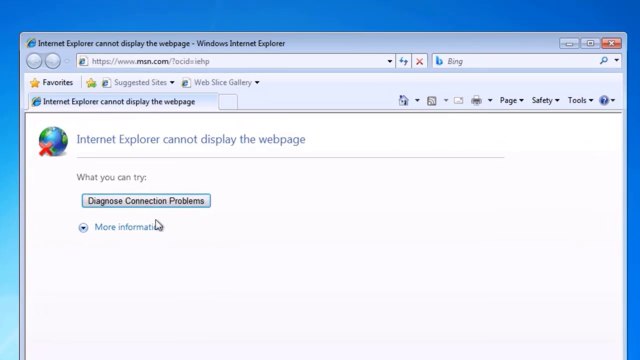
Task: Click the Print icon
Action: click(476, 100)
